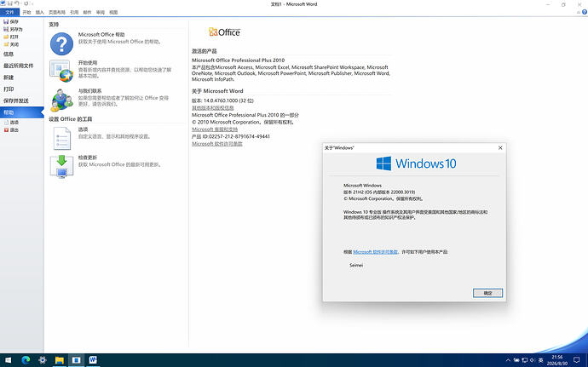This screenshot has width=588, height=367.
Task: Click Save (保存) in the backstage sidebar
Action: [x=11, y=22]
